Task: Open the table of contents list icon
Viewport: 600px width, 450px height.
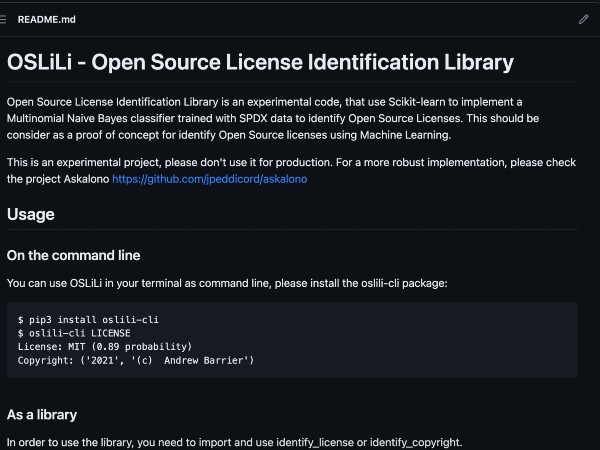Action: (3, 19)
